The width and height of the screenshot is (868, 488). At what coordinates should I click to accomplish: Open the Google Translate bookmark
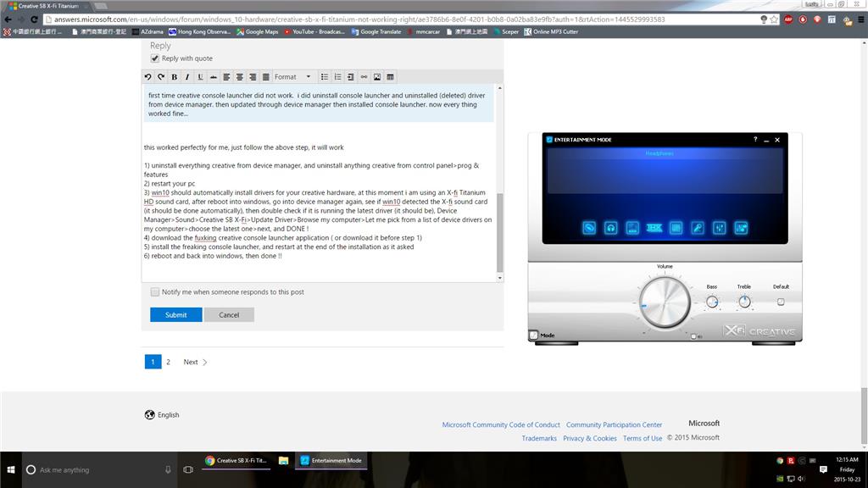click(376, 31)
